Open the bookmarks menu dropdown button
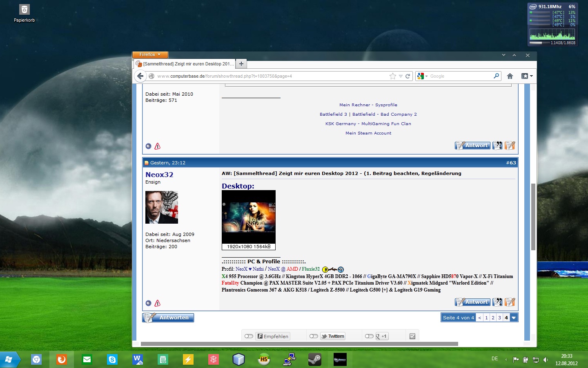Image resolution: width=588 pixels, height=368 pixels. coord(527,76)
